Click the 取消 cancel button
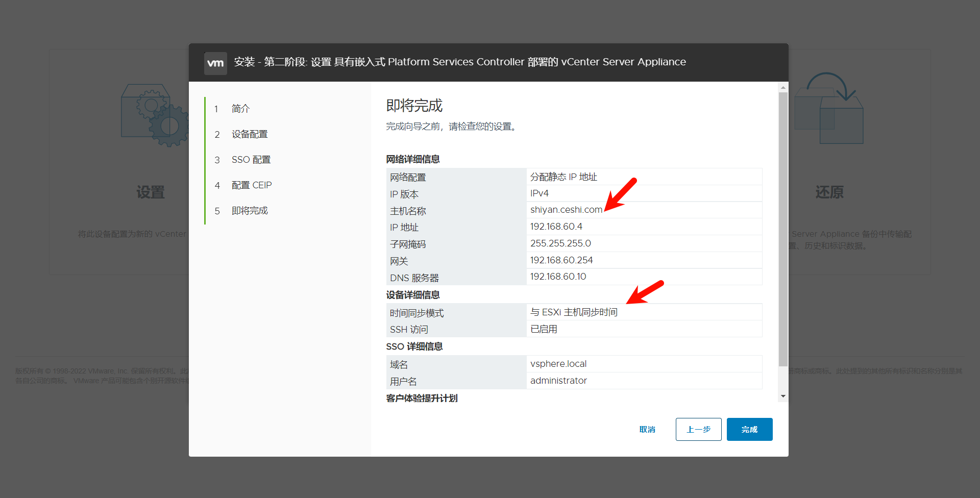Viewport: 980px width, 498px height. 647,430
